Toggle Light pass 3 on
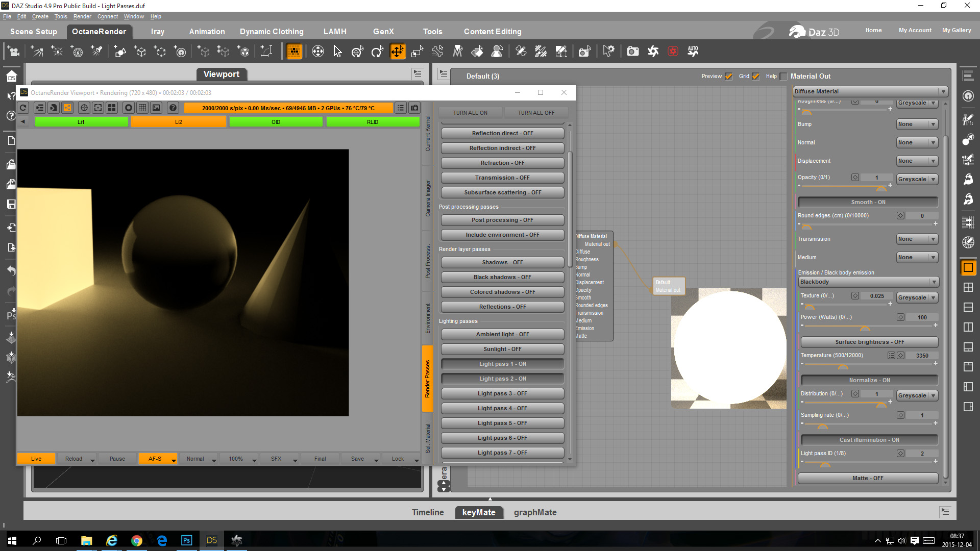Screen dimensions: 980x551 pyautogui.click(x=502, y=393)
